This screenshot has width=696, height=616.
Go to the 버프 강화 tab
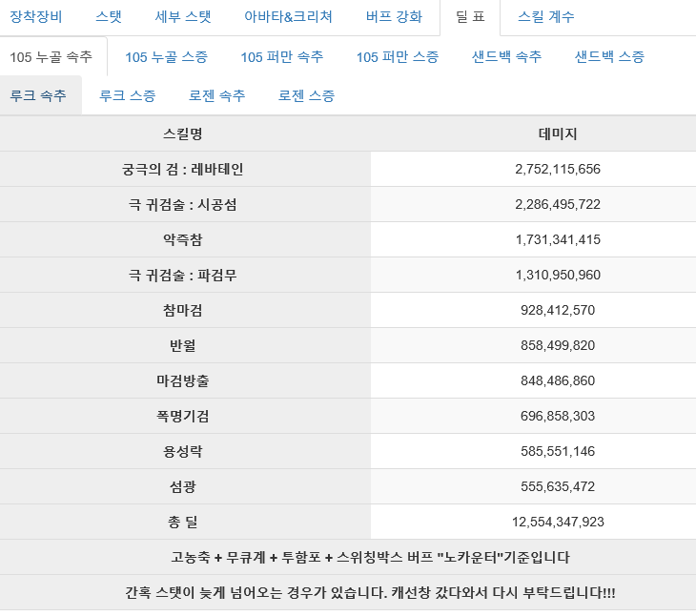pyautogui.click(x=394, y=17)
